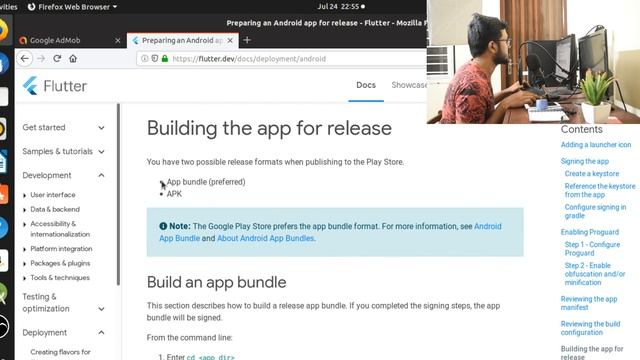Collapse the Deployment section
The height and width of the screenshot is (360, 640).
click(63, 333)
